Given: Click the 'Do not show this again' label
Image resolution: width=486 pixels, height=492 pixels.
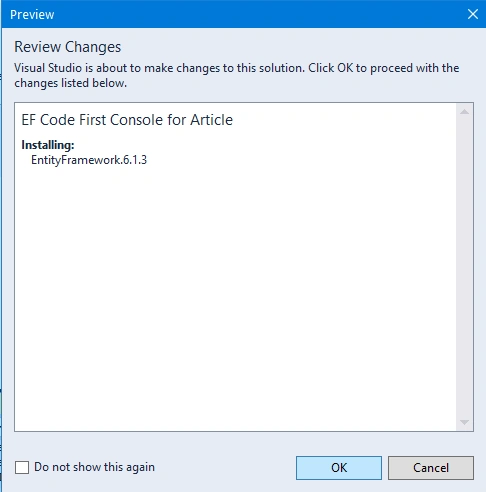Looking at the screenshot, I should 94,467.
